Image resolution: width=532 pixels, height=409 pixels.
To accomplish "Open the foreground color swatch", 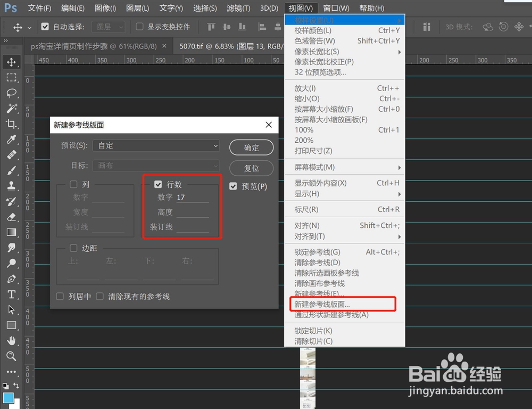I will click(x=7, y=397).
